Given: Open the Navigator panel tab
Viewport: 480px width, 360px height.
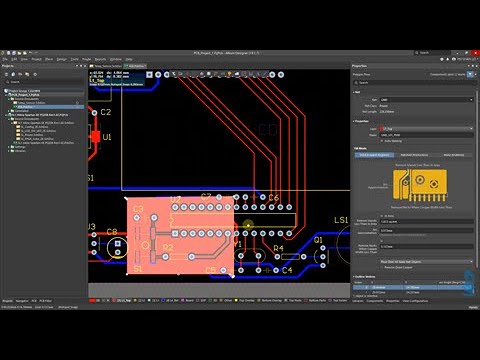Looking at the screenshot, I should [22, 301].
